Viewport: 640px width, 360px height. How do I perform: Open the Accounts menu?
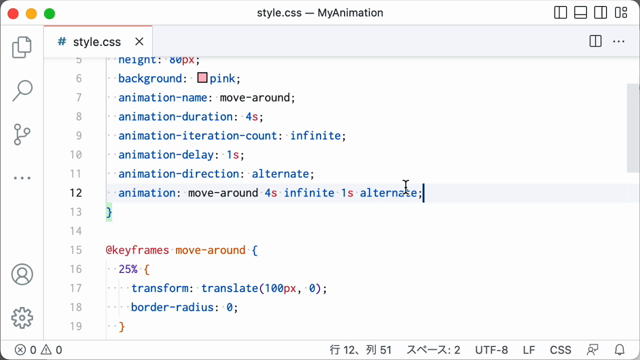coord(22,274)
